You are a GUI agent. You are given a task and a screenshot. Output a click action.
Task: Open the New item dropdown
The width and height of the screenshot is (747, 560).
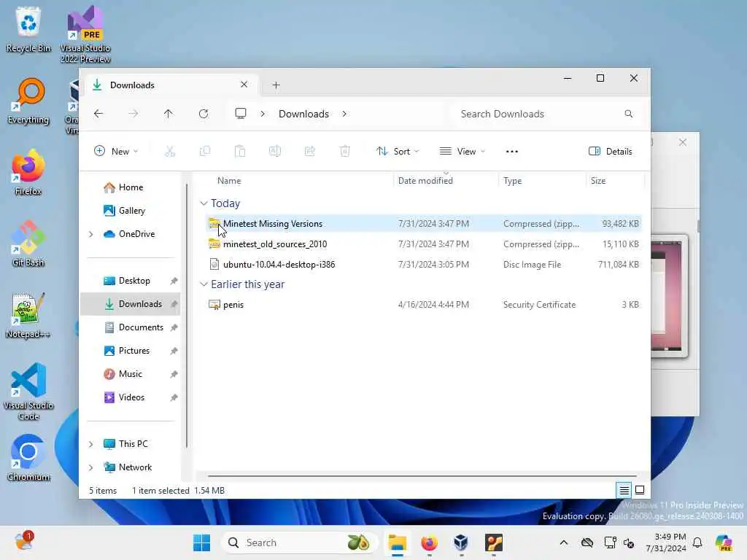click(x=116, y=152)
